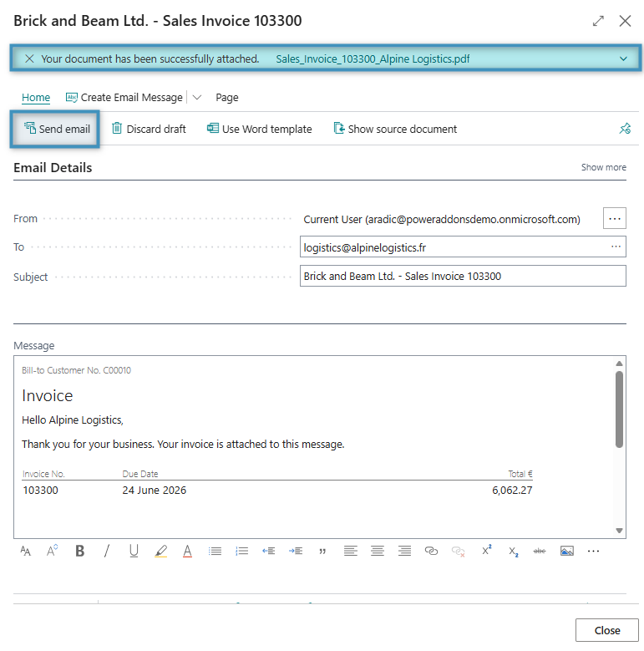The image size is (644, 651).
Task: Apply superscript formatting
Action: [486, 550]
